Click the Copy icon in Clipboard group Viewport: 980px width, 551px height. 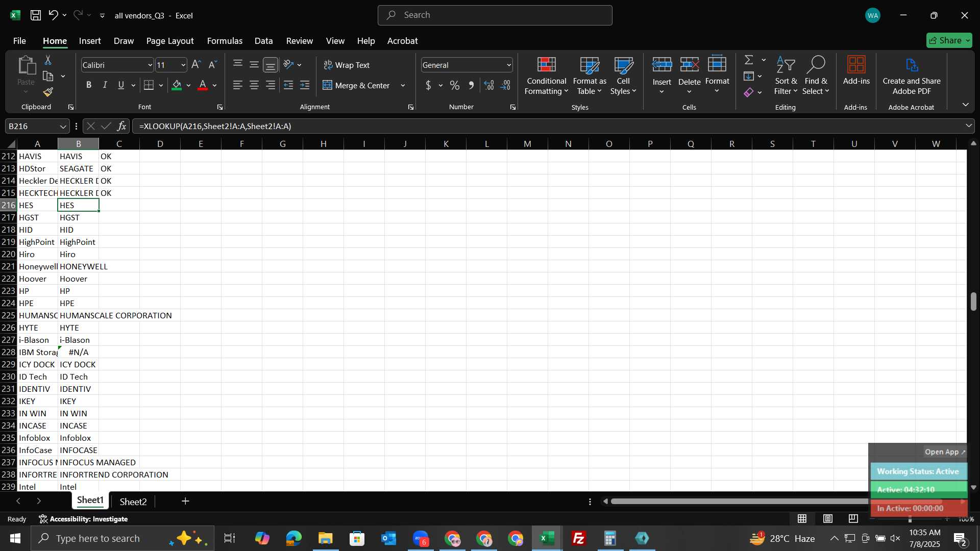[x=48, y=77]
